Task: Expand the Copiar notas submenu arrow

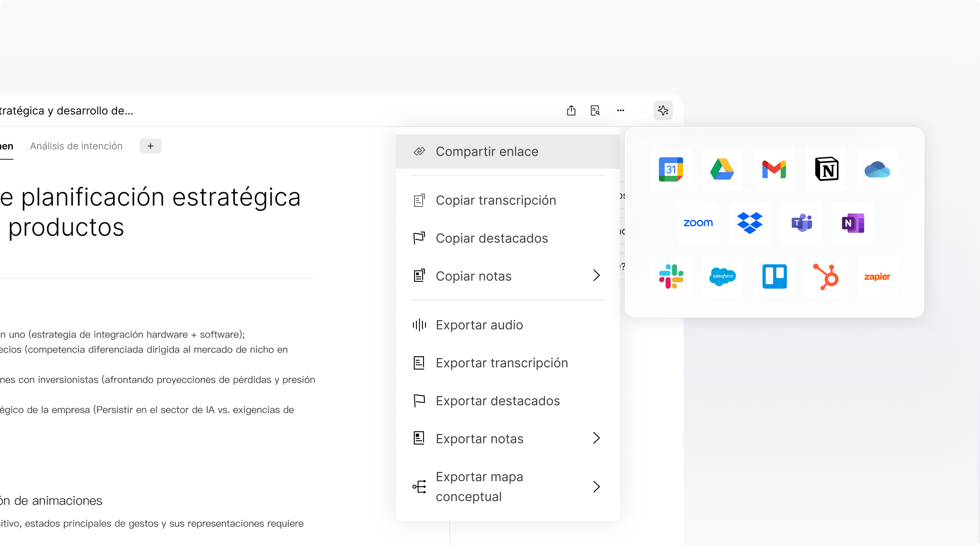Action: point(596,275)
